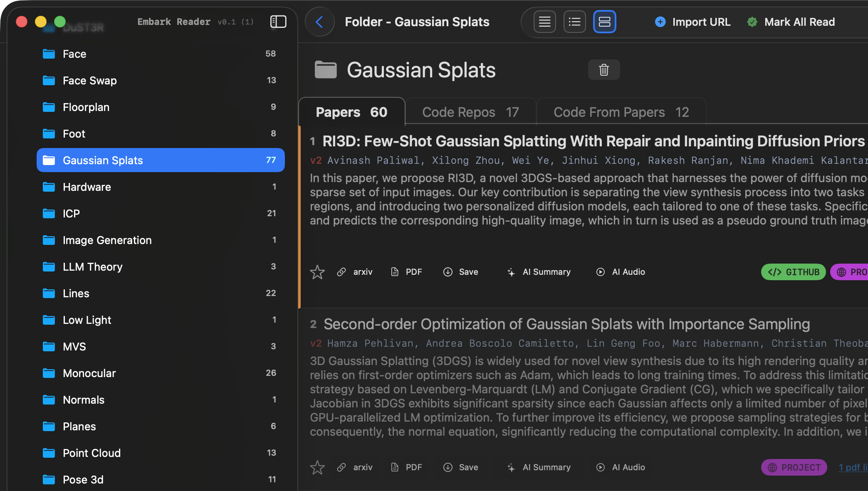Click the back chevron button
Image resolution: width=868 pixels, height=491 pixels.
(319, 22)
